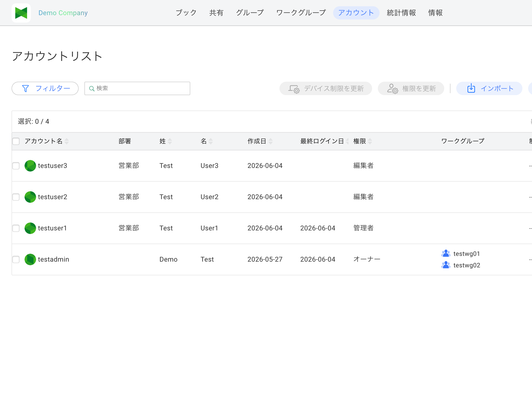Image resolution: width=532 pixels, height=394 pixels.
Task: Click the testuser3 account name
Action: point(52,166)
